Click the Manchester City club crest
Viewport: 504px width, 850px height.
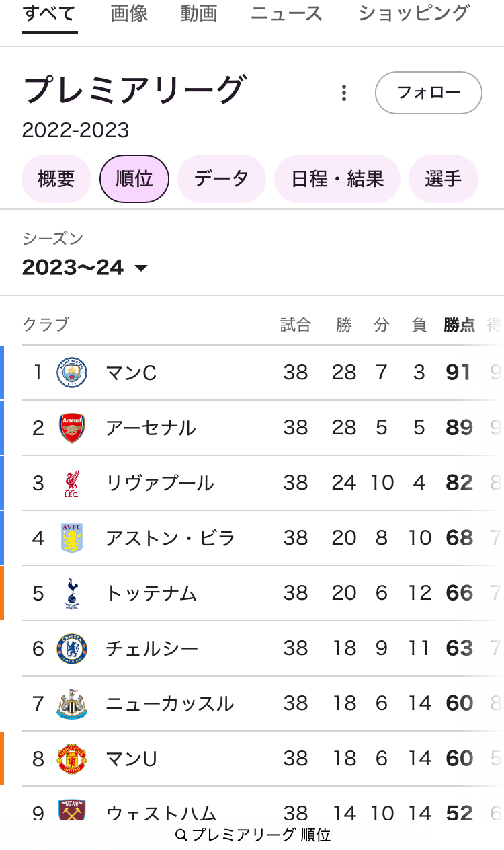click(72, 373)
